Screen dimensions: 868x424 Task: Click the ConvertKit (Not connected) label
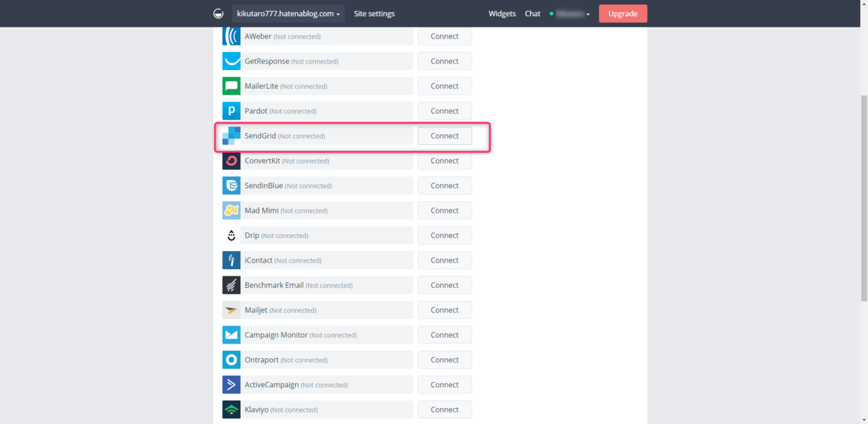tap(287, 161)
